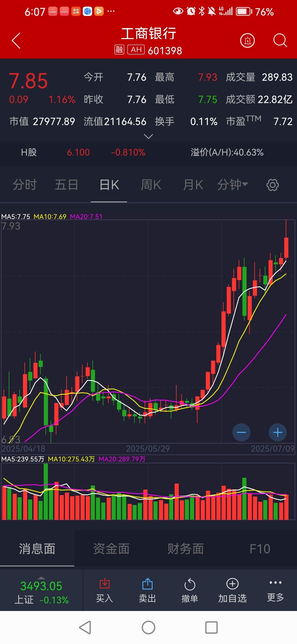
Task: Open stock search magnifier icon
Action: point(280,41)
